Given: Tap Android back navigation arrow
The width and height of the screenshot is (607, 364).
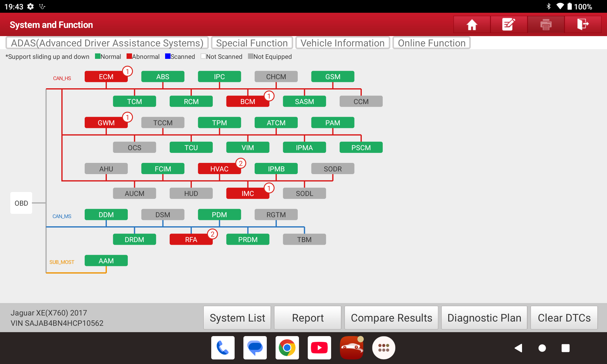Looking at the screenshot, I should pos(518,348).
